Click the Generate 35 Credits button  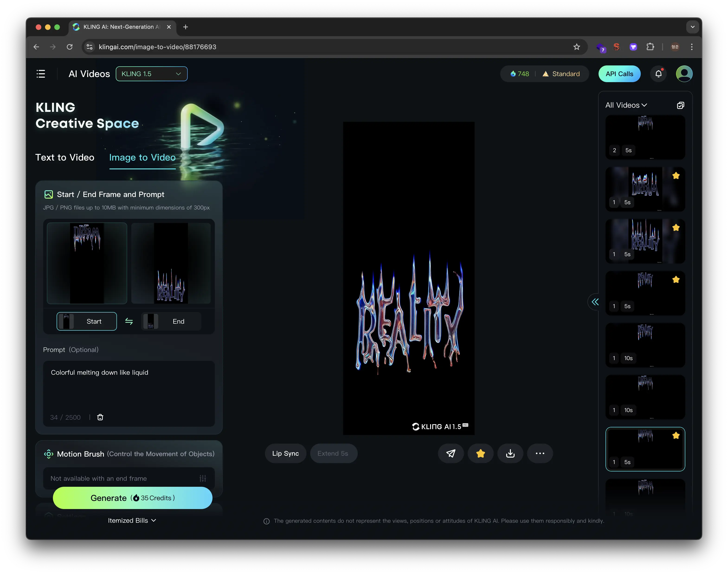tap(132, 498)
